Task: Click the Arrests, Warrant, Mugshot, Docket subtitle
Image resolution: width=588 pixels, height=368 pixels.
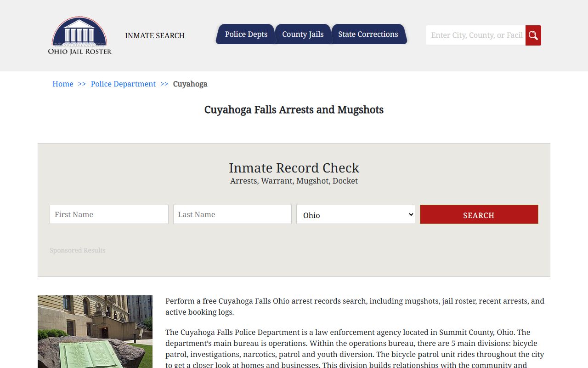Action: (x=294, y=181)
